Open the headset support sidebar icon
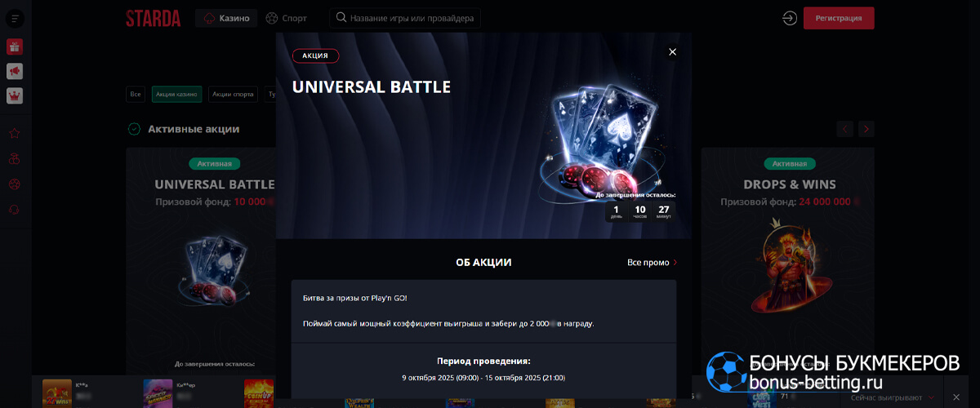 (x=14, y=210)
